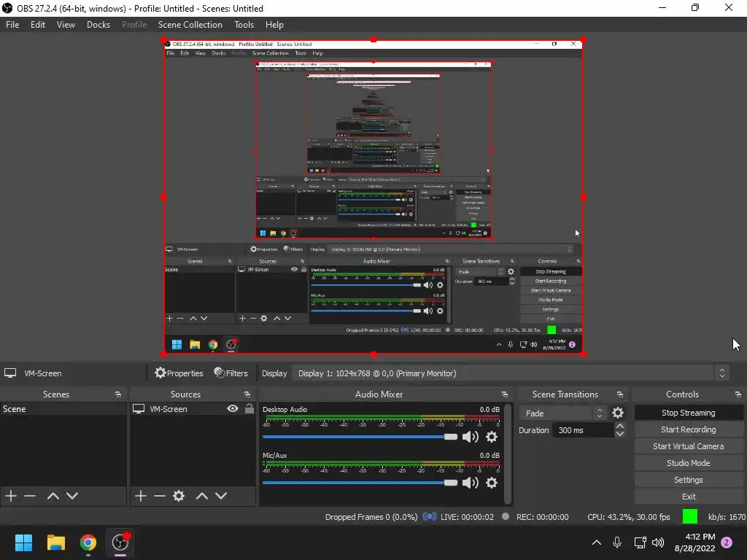Image resolution: width=747 pixels, height=560 pixels.
Task: Click the green connection status indicator
Action: [690, 516]
